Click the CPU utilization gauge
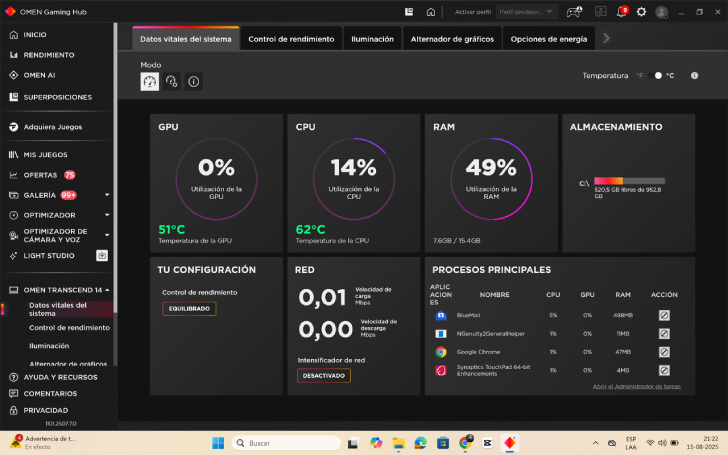This screenshot has width=728, height=455. point(354,179)
